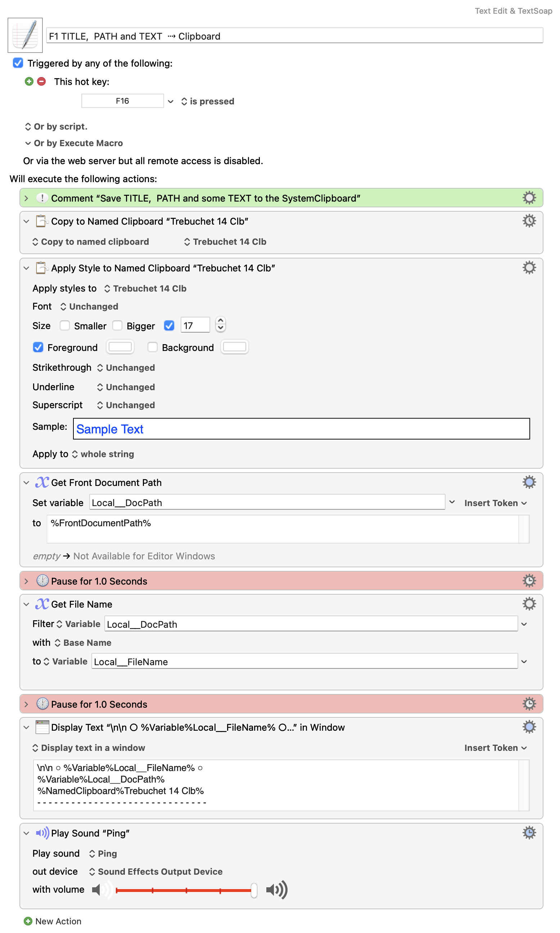This screenshot has width=560, height=933.
Task: Click the Foreground color swatch
Action: pyautogui.click(x=120, y=347)
